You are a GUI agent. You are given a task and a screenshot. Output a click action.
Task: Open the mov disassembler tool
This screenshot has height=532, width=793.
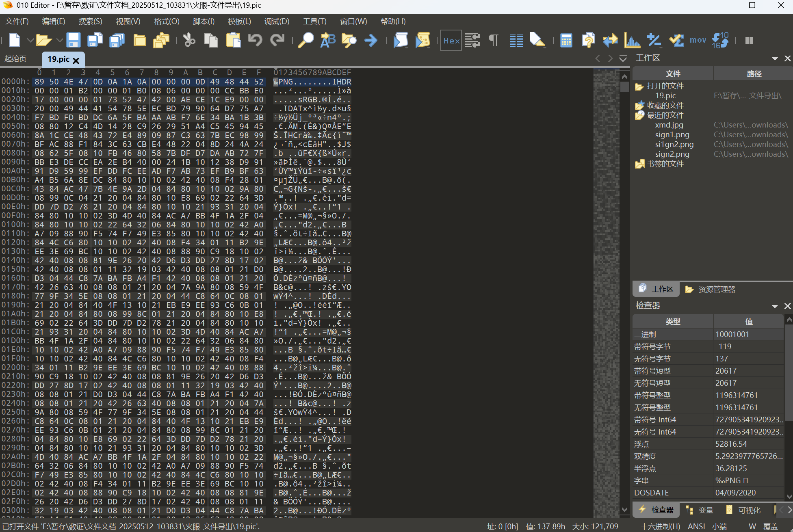click(698, 40)
